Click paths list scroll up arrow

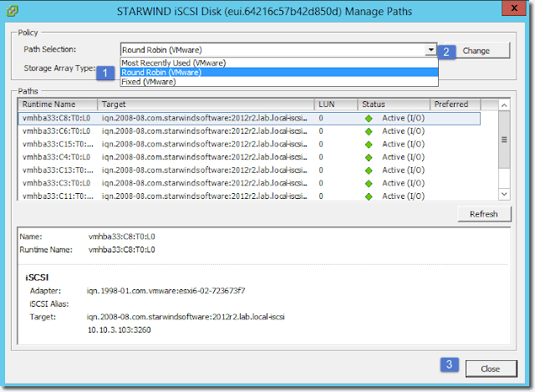[504, 105]
